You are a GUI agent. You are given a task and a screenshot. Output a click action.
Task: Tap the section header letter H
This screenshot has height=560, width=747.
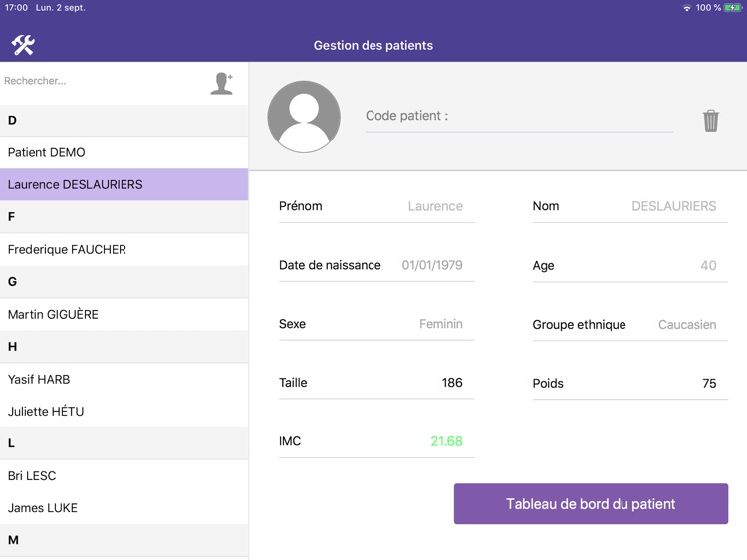(x=12, y=347)
